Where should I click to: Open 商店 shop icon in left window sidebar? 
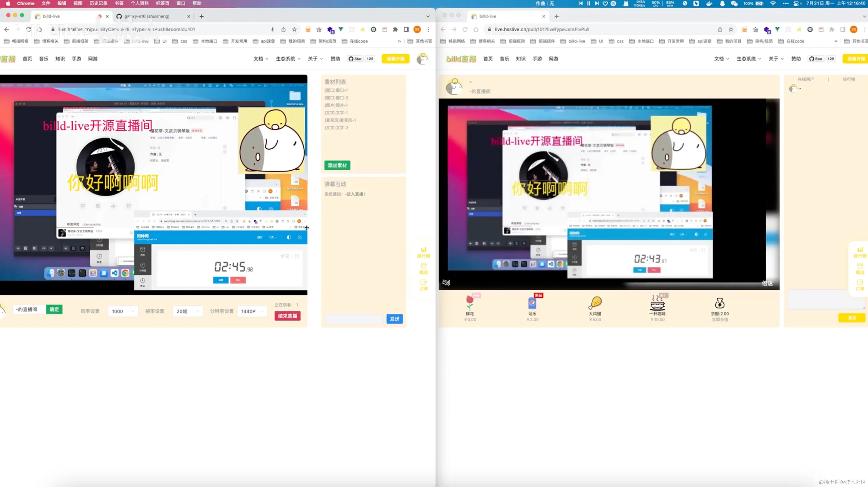click(x=424, y=269)
